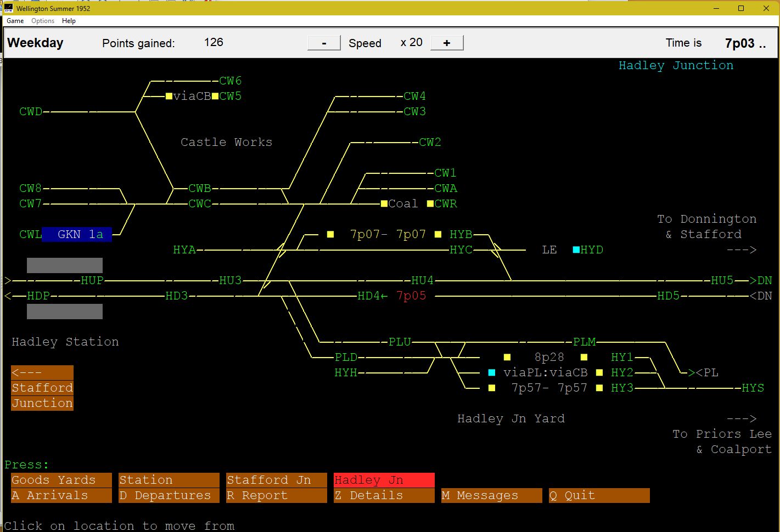The width and height of the screenshot is (780, 532).
Task: Click the yellow square left of HYB
Action: click(x=438, y=234)
